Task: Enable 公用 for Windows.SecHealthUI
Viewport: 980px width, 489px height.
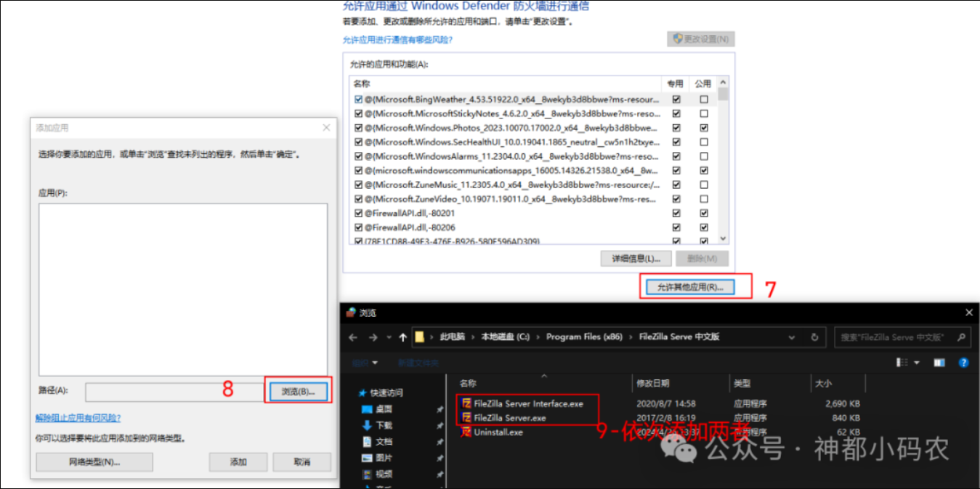Action: coord(703,142)
